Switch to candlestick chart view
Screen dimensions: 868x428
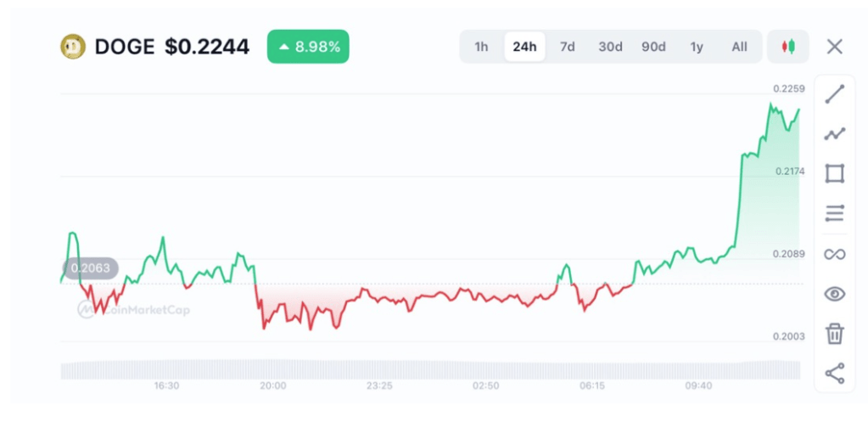coord(788,47)
